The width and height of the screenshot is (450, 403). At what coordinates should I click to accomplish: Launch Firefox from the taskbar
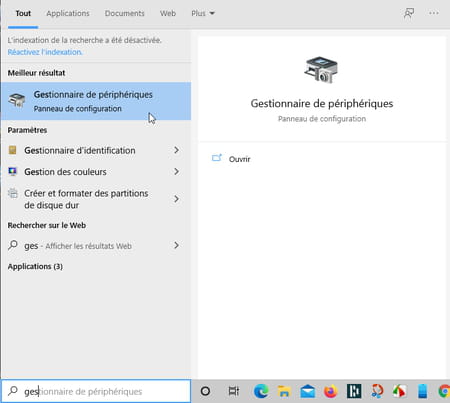tap(331, 391)
